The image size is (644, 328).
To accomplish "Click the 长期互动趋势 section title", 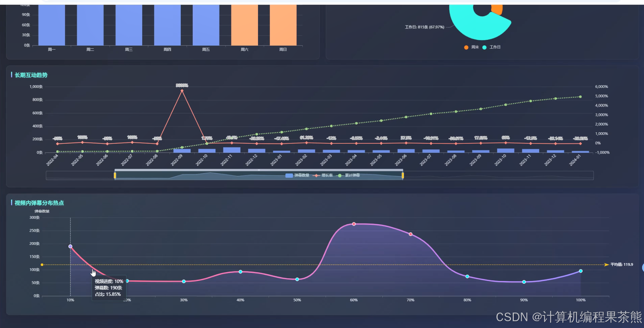I will [31, 75].
